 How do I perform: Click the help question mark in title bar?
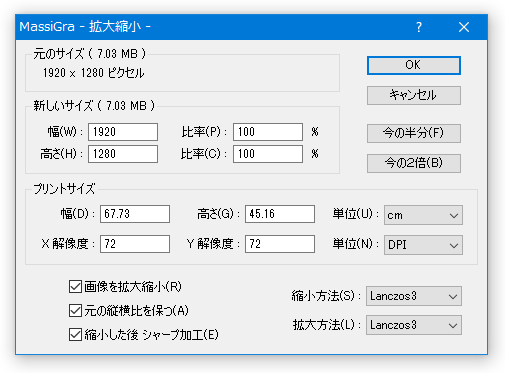coord(419,27)
